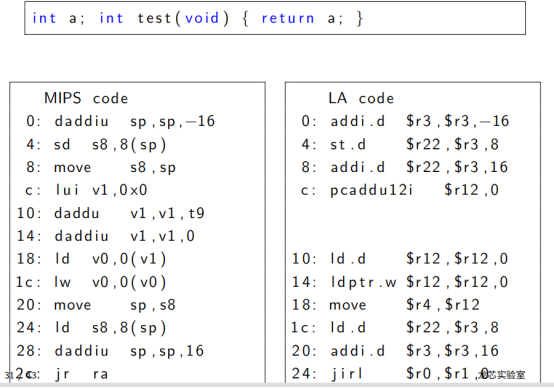This screenshot has width=554, height=388.
Task: Select the 'move $r4,$r12' LA line
Action: coord(385,305)
